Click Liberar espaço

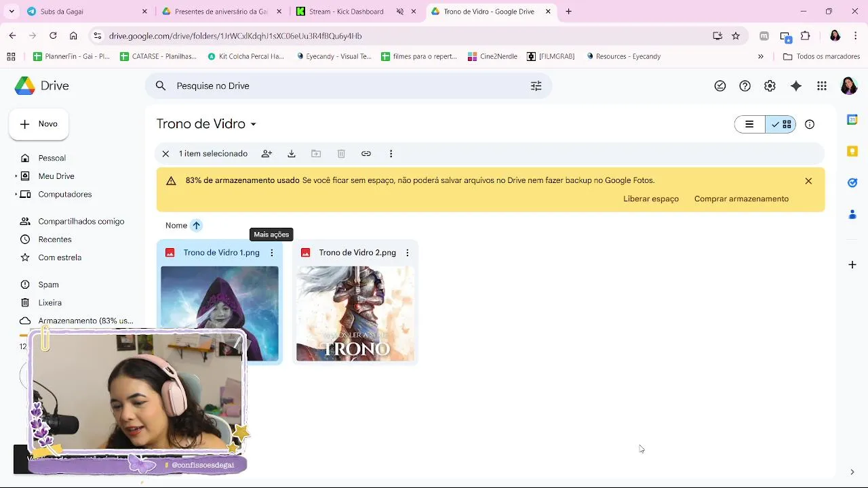(x=651, y=199)
